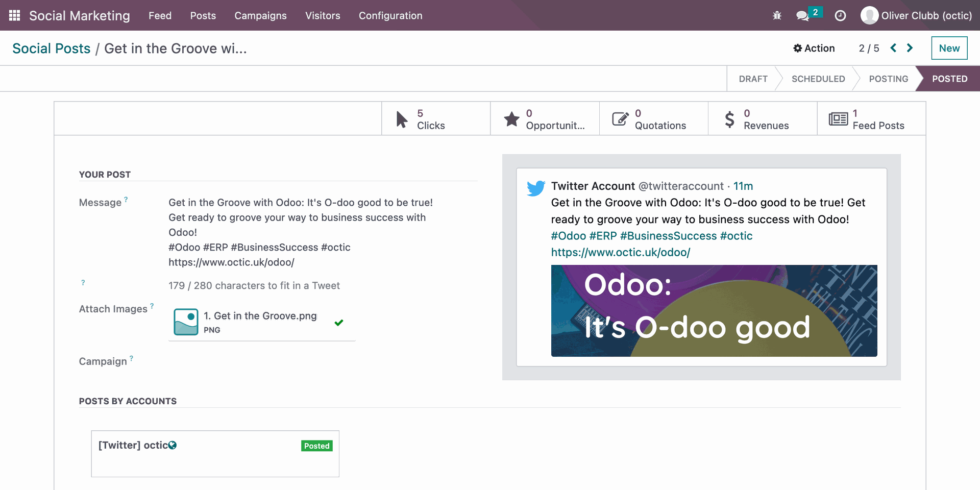Image resolution: width=980 pixels, height=490 pixels.
Task: Open the 1 Feed Posts stat button
Action: coord(871,119)
